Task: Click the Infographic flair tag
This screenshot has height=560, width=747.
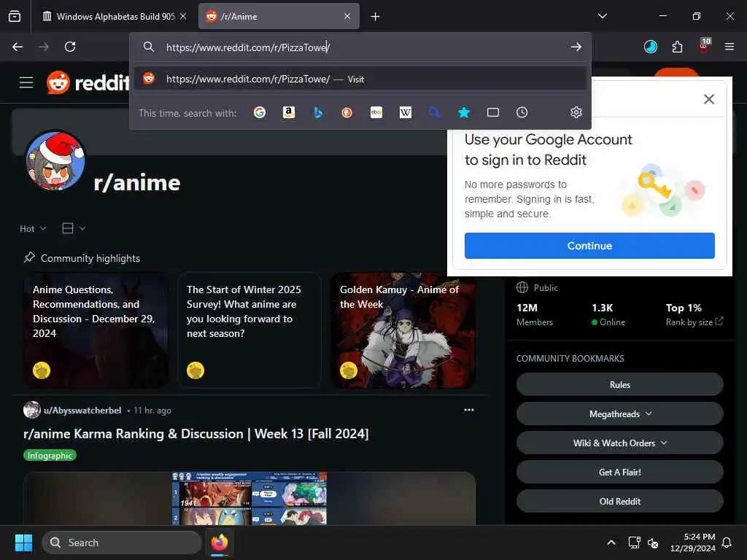Action: pos(50,456)
